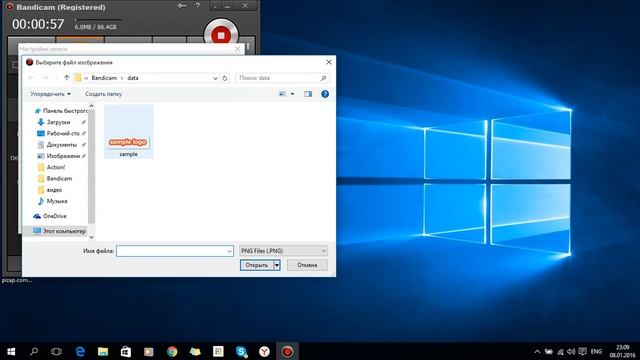Open taskbar search

click(34, 351)
